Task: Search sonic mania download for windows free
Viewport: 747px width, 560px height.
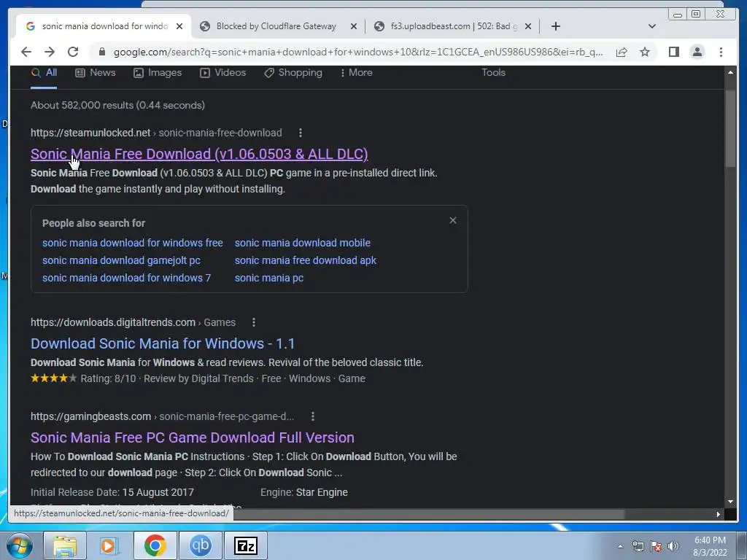Action: (133, 243)
